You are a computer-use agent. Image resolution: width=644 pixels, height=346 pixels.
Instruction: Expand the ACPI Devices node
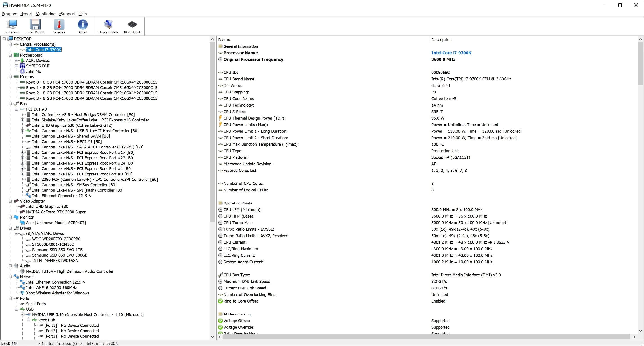tap(16, 61)
